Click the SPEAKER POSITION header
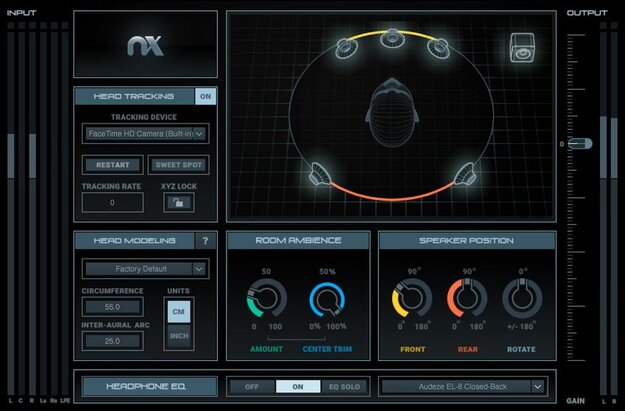Screen dimensions: 625x411 point(467,241)
